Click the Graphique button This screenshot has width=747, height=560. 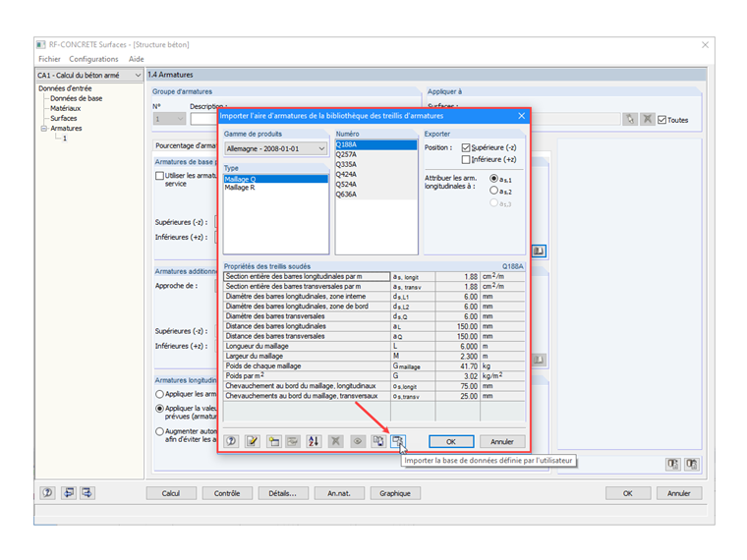(395, 493)
